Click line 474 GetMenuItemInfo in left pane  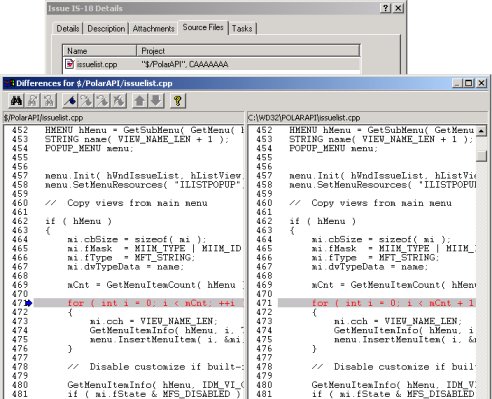[166, 330]
